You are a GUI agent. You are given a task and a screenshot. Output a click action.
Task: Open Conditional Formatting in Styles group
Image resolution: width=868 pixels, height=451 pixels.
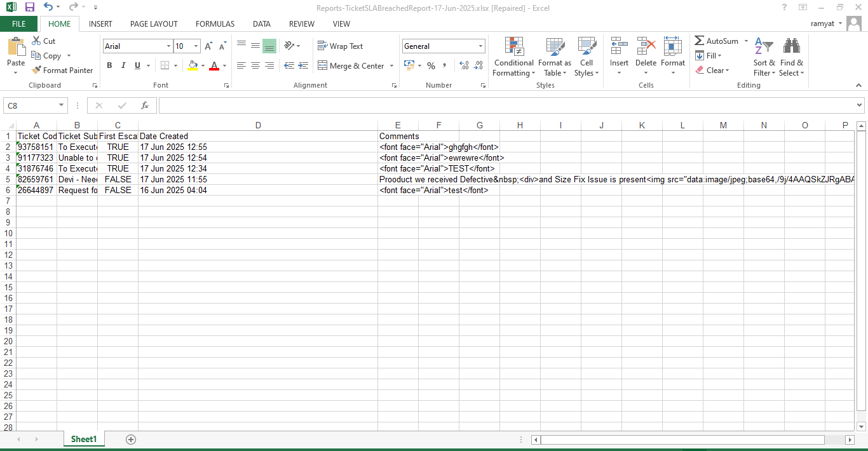(513, 57)
